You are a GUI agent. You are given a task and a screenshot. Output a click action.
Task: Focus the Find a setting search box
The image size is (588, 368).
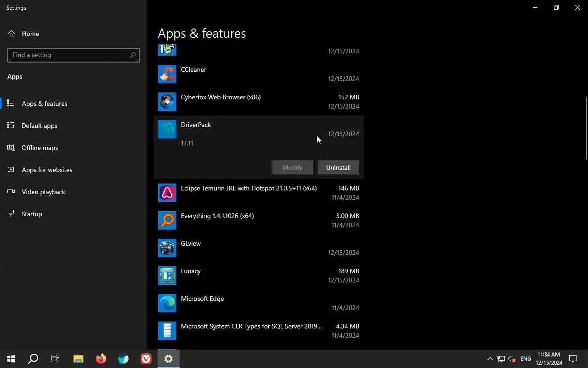point(73,55)
